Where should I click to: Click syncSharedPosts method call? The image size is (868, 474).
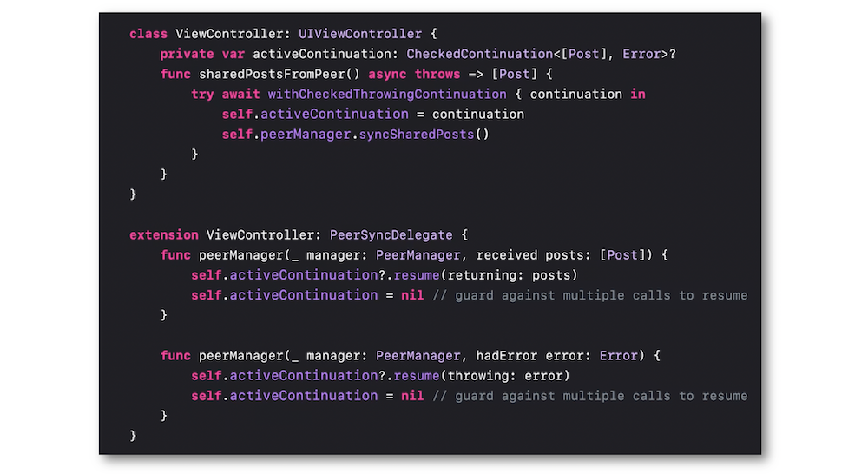point(417,135)
